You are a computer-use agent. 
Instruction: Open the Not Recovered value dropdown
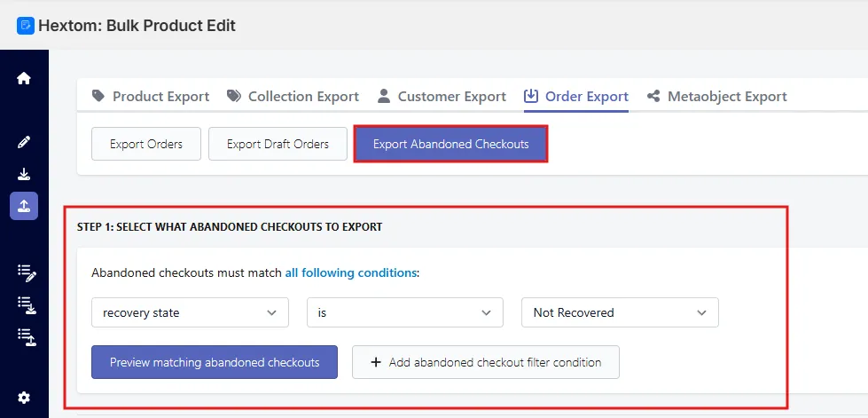[x=620, y=312]
